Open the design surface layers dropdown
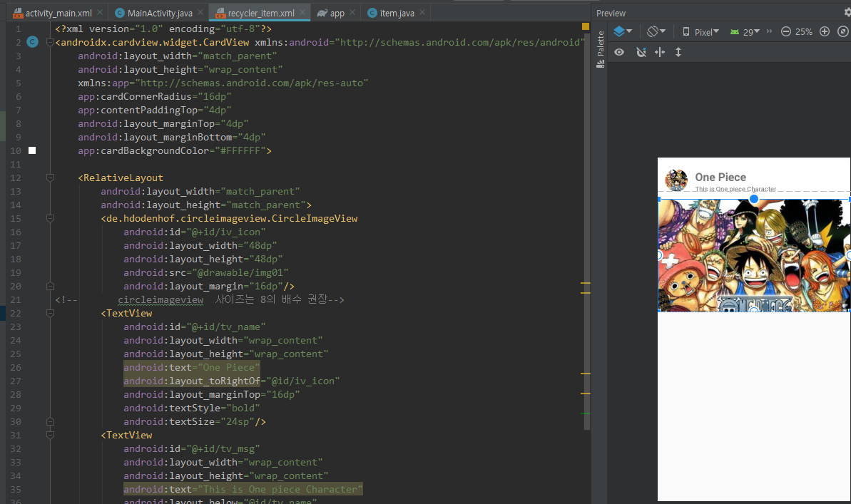851x504 pixels. [623, 31]
